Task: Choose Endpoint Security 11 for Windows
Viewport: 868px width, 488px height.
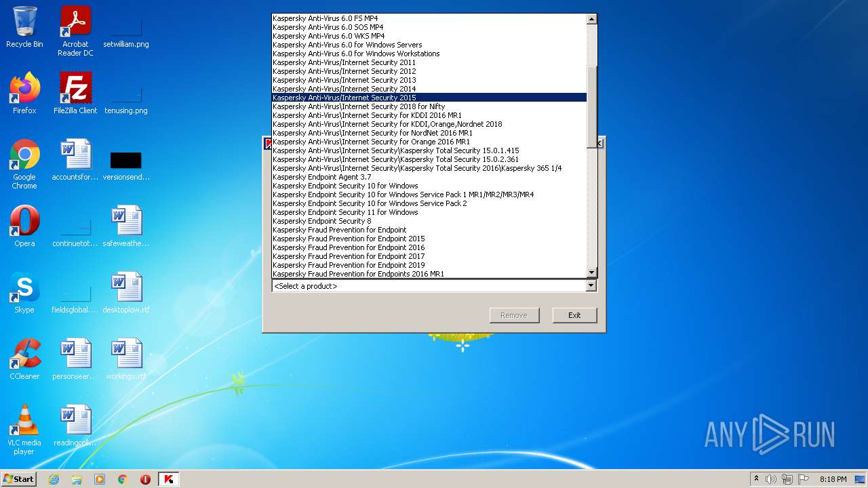Action: (x=429, y=212)
